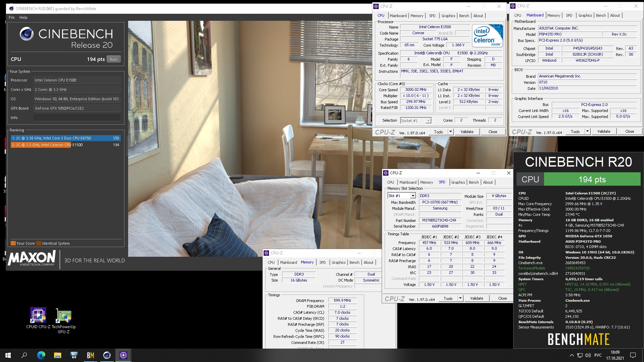Open Cinebench File menu
644x362 pixels.
(12, 17)
